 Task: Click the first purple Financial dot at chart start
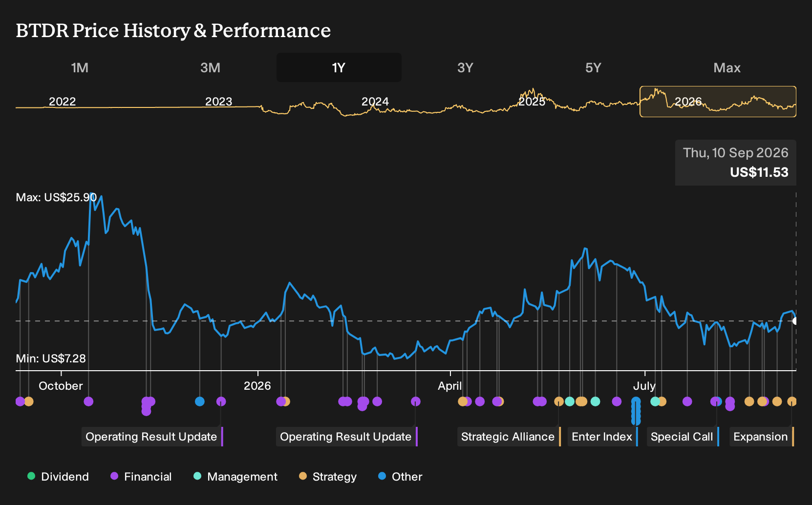tap(20, 401)
